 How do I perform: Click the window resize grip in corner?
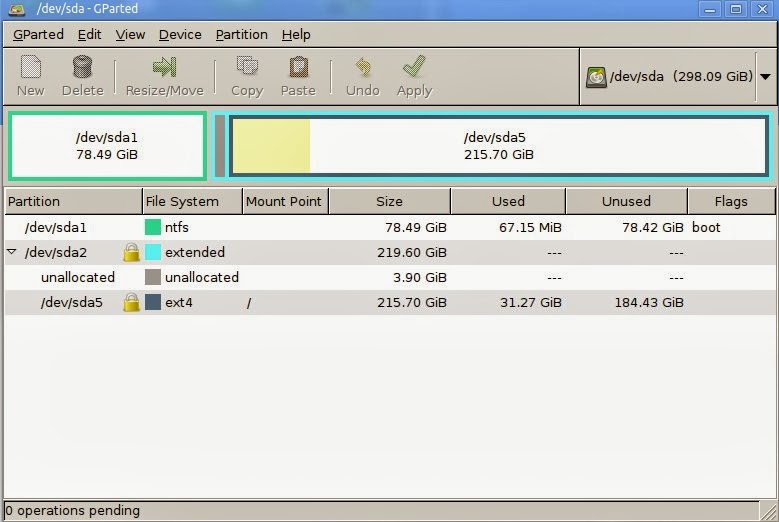click(x=768, y=511)
